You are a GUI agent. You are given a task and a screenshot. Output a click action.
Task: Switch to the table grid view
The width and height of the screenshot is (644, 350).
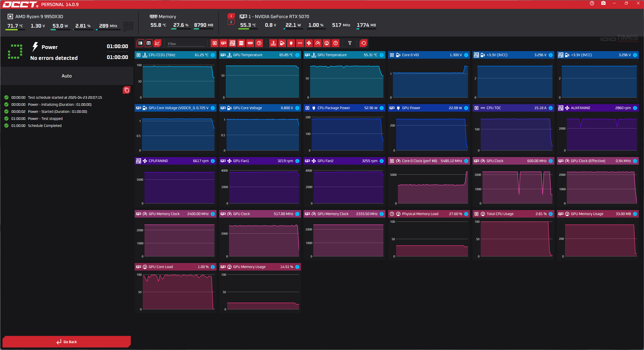149,43
